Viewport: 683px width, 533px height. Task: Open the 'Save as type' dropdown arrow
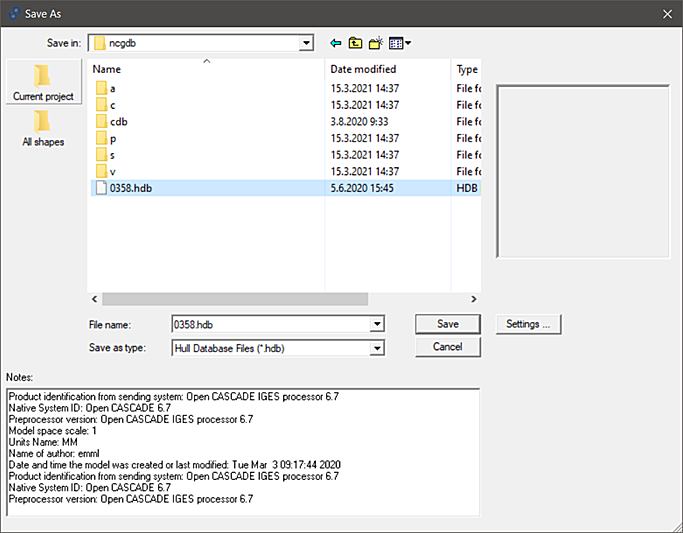(x=377, y=348)
